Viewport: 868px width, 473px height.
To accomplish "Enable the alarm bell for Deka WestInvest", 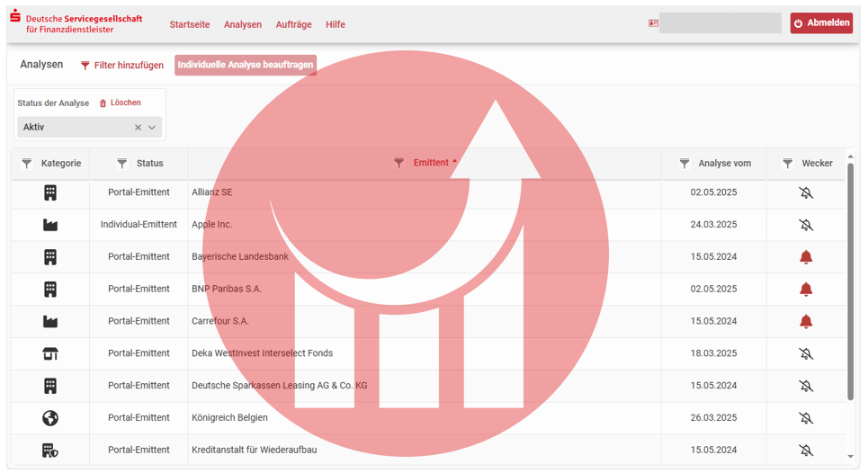I will pos(806,353).
